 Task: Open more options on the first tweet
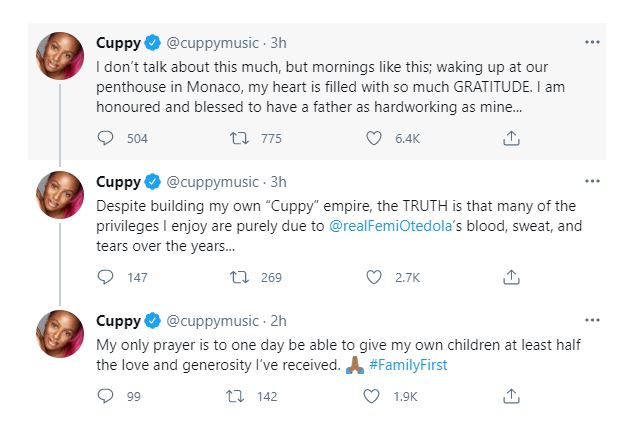pos(592,44)
